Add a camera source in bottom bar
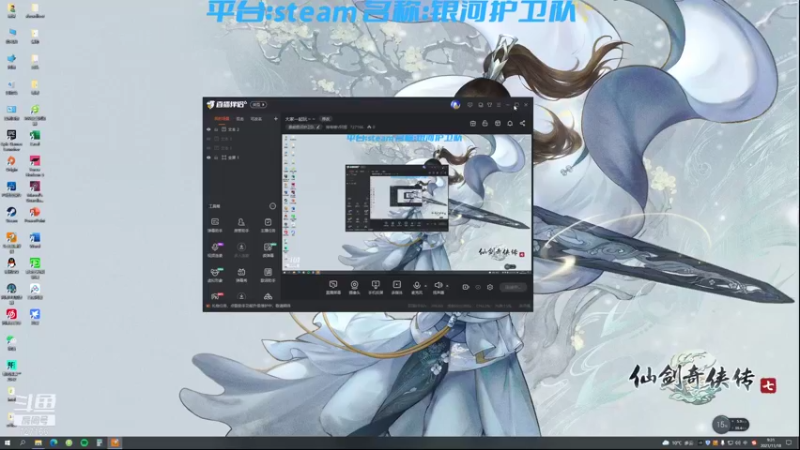Screen dimensions: 800x450 click(354, 287)
